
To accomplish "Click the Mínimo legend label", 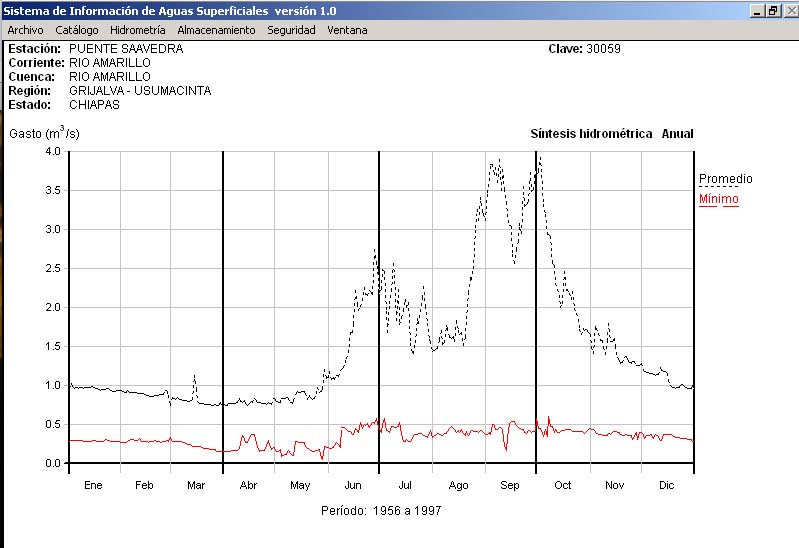I will click(718, 199).
